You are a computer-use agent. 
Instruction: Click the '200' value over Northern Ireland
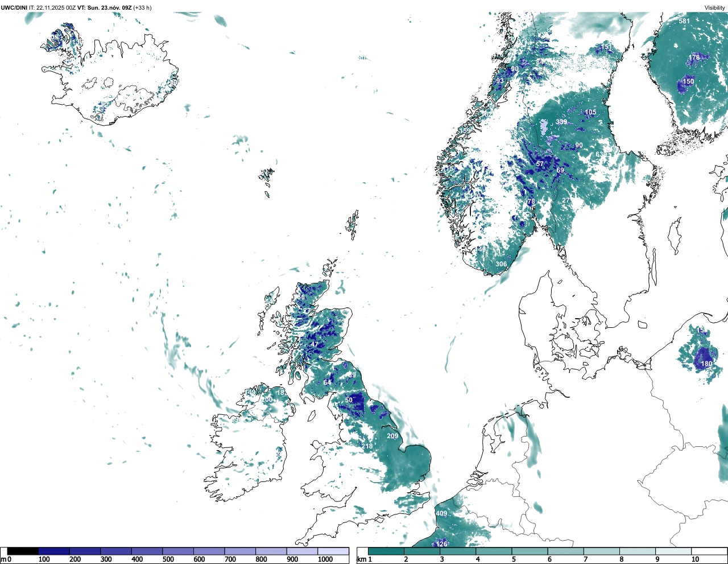tap(267, 400)
